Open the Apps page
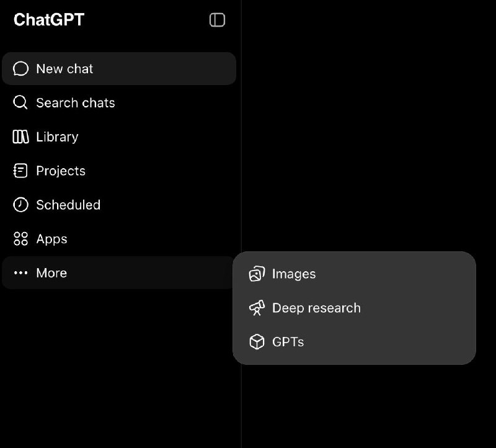496x448 pixels. coord(119,239)
